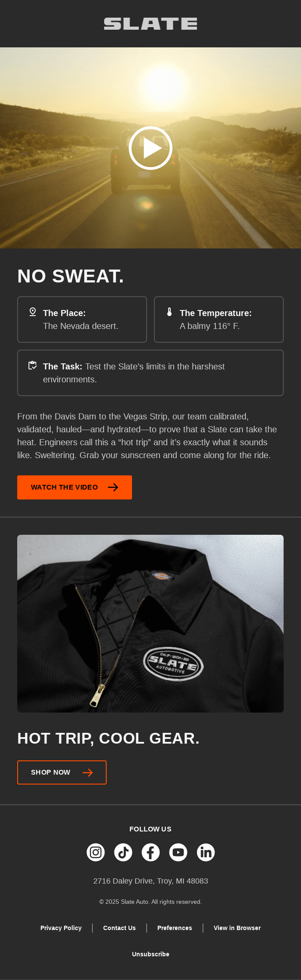Click the Shop Now button
The width and height of the screenshot is (301, 980).
62,772
